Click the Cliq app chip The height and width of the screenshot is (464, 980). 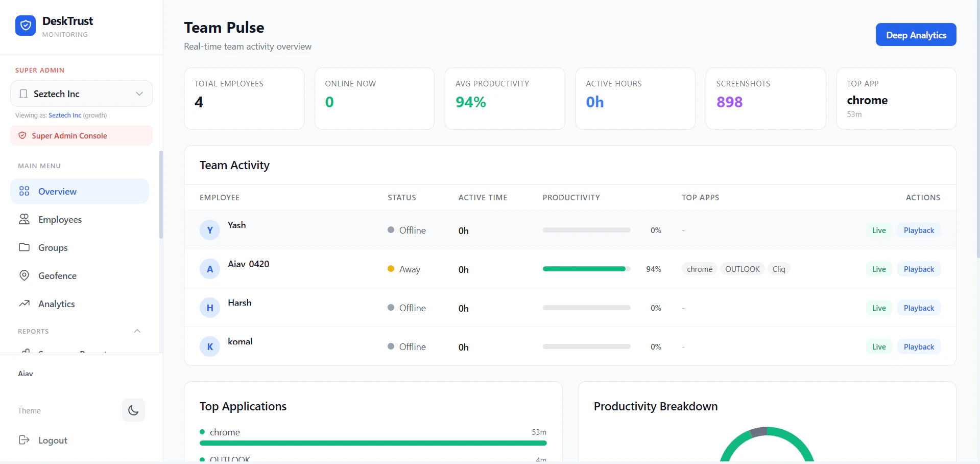779,269
